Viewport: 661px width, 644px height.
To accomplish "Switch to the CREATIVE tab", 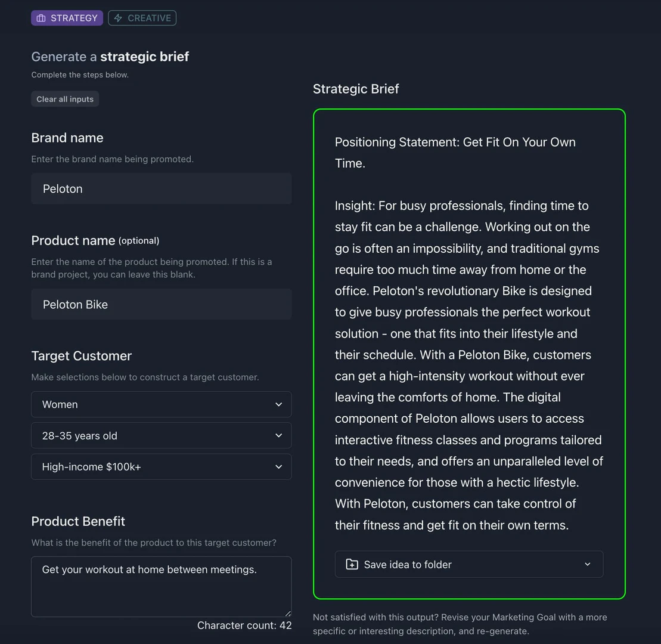I will [142, 18].
